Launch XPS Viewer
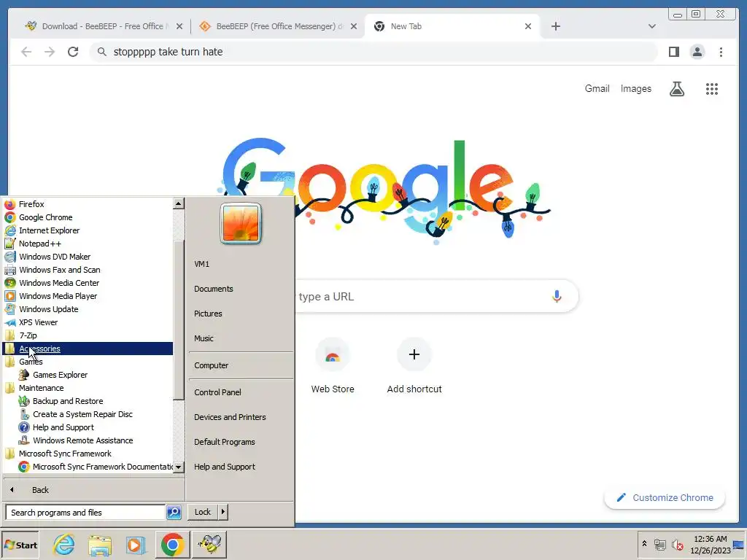 38,322
